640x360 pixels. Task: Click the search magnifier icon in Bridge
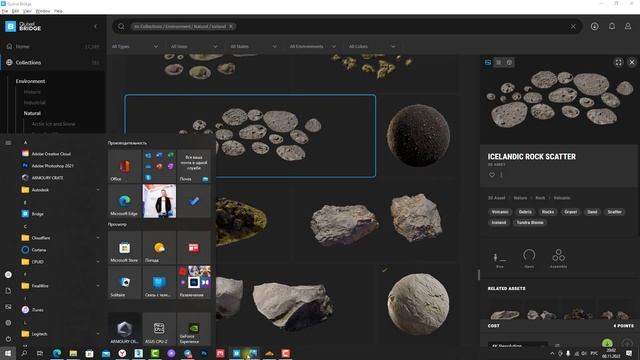tap(121, 26)
